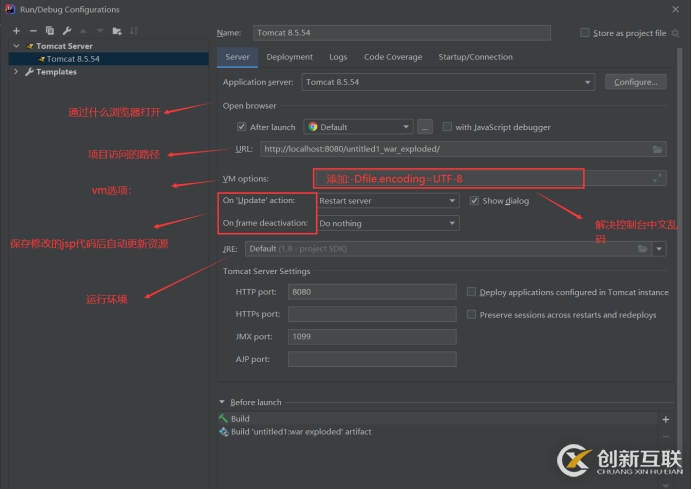This screenshot has width=692, height=489.
Task: Open the On frame deactivation dropdown
Action: click(387, 223)
